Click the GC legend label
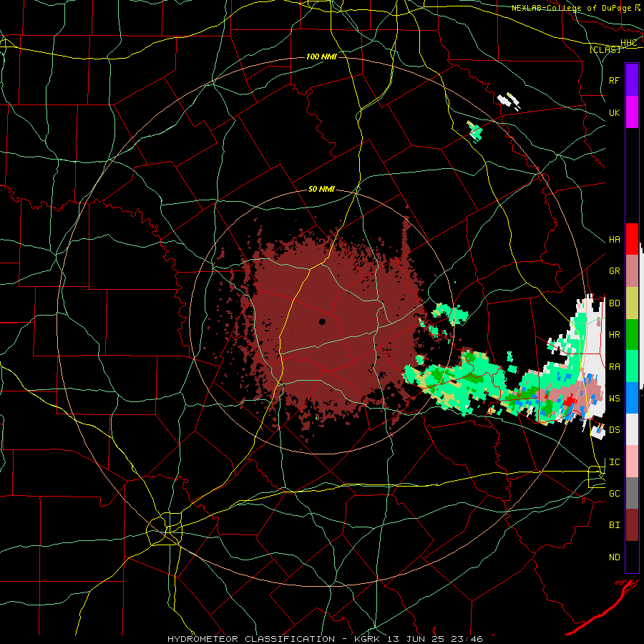 tap(614, 494)
